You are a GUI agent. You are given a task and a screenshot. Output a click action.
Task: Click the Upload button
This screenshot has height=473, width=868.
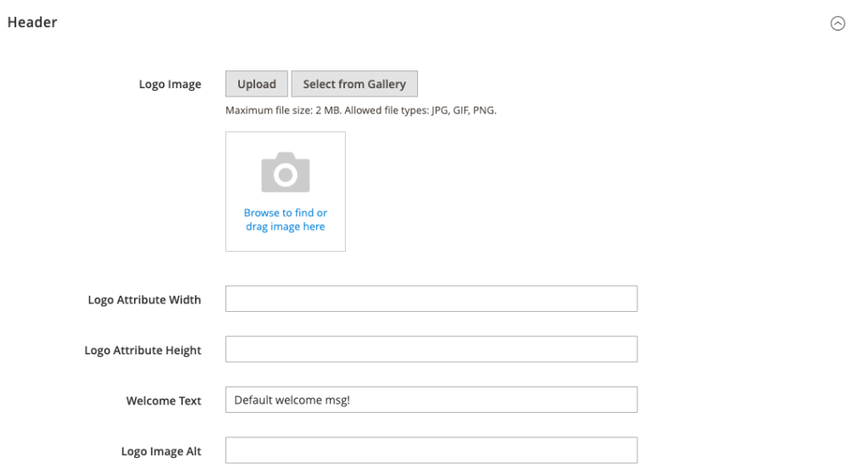[257, 84]
